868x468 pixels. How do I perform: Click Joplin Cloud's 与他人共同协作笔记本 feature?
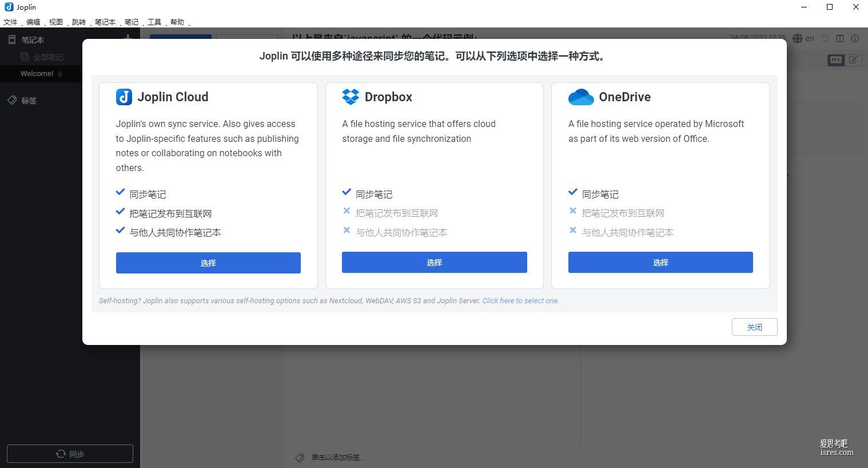(175, 232)
